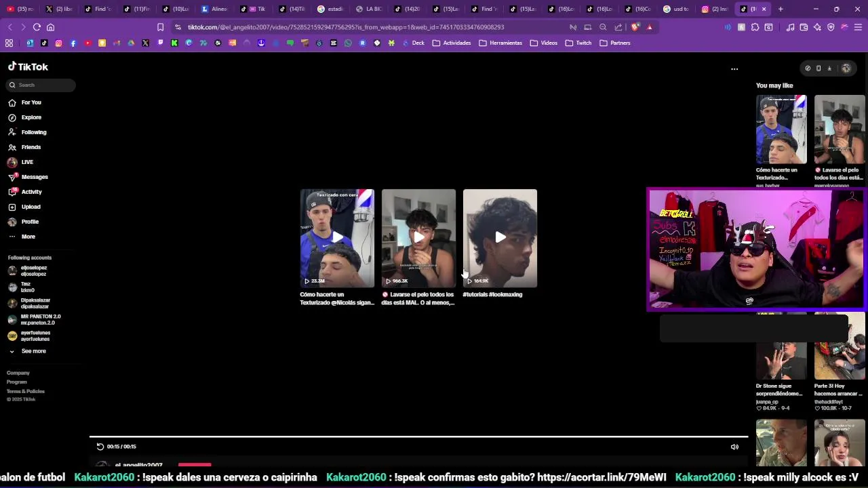Screen dimensions: 868x488
Task: Play the Lavarse el pelo suggested video
Action: point(418,238)
